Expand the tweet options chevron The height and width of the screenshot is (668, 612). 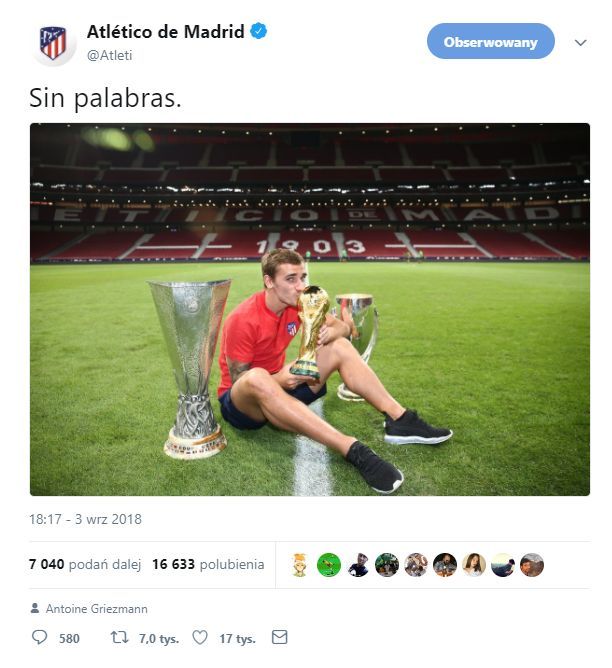[x=580, y=43]
